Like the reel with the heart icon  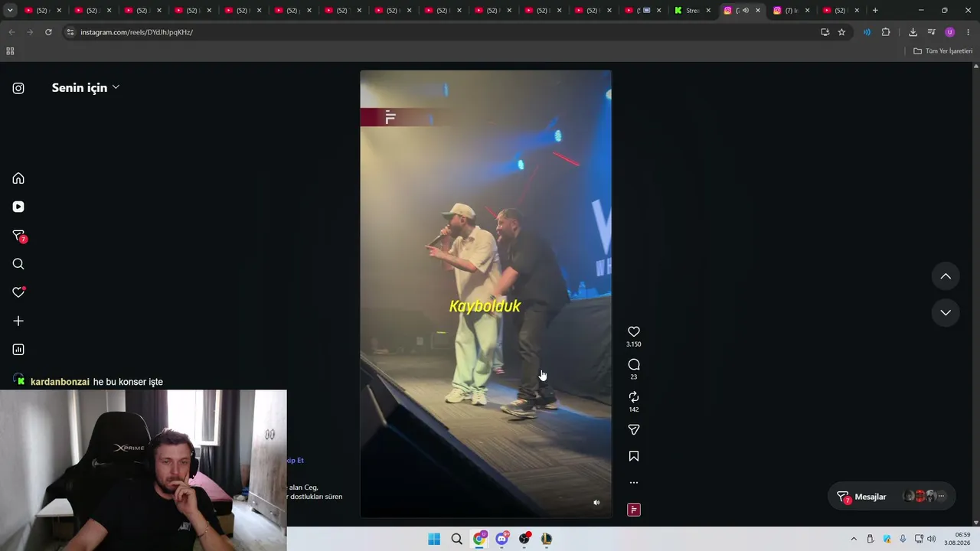[634, 331]
